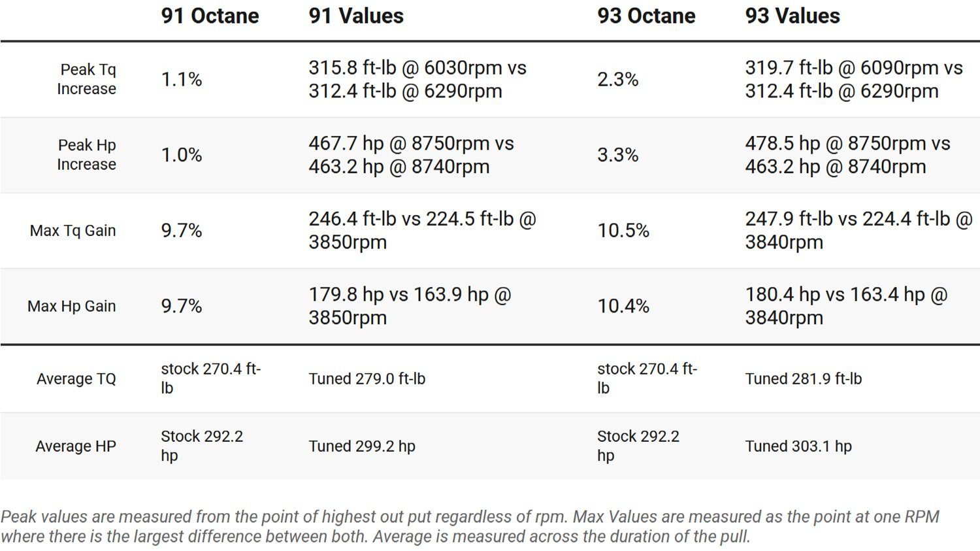Select the 10.4% max horsepower gain cell

point(623,306)
